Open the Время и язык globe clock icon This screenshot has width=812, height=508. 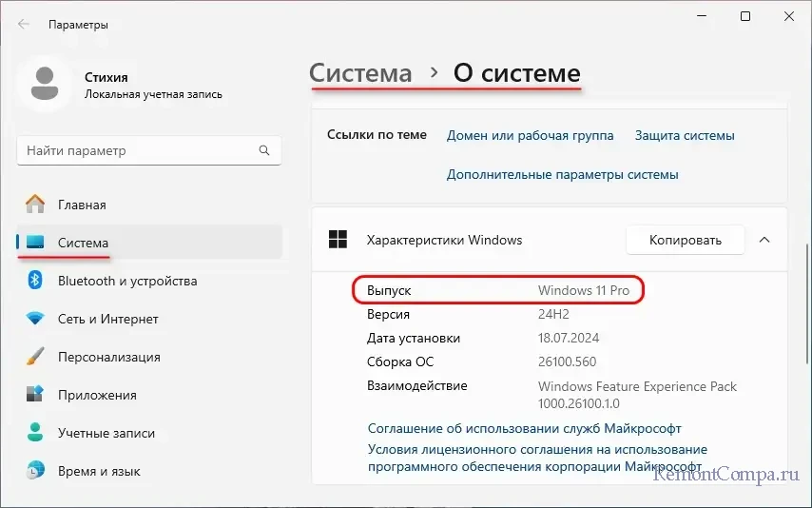click(35, 471)
